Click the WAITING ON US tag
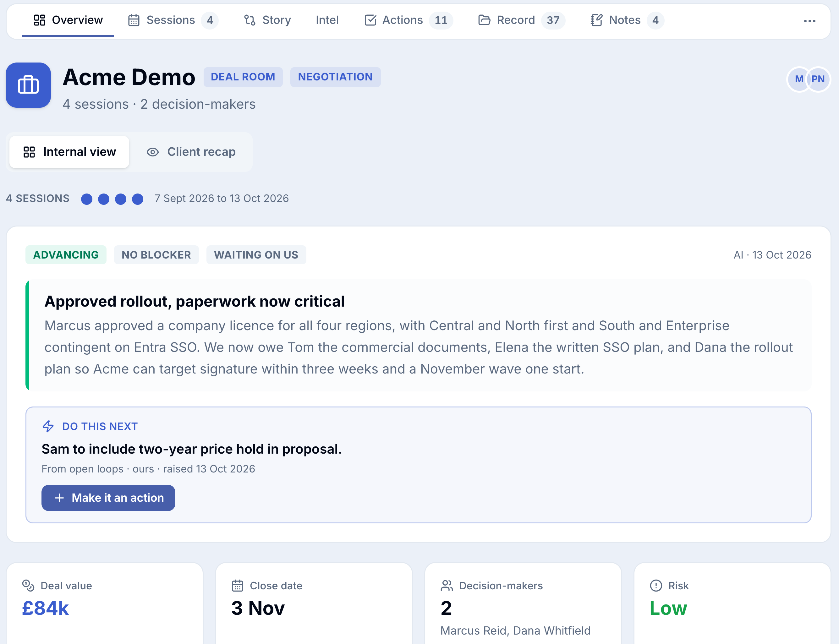Screen dimensions: 839x644 point(256,255)
